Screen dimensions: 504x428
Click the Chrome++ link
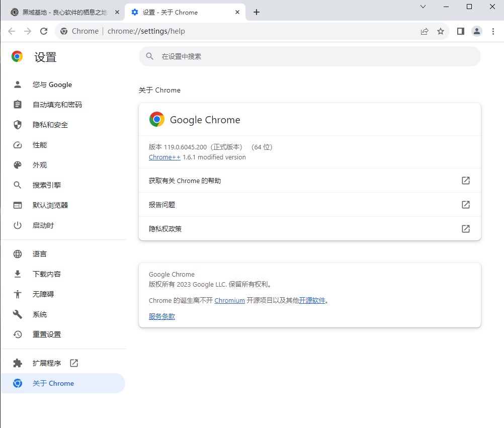click(x=164, y=157)
